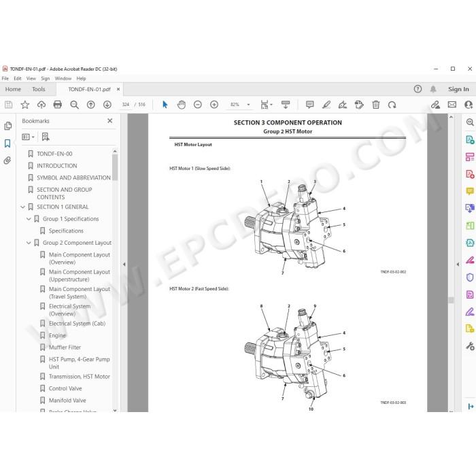Open the TONDF-EN-00 bookmark
476x476 pixels.
tap(54, 154)
